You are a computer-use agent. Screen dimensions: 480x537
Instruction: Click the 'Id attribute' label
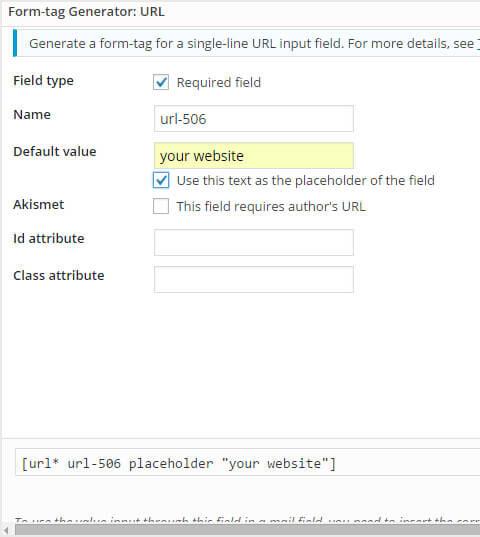pyautogui.click(x=49, y=238)
